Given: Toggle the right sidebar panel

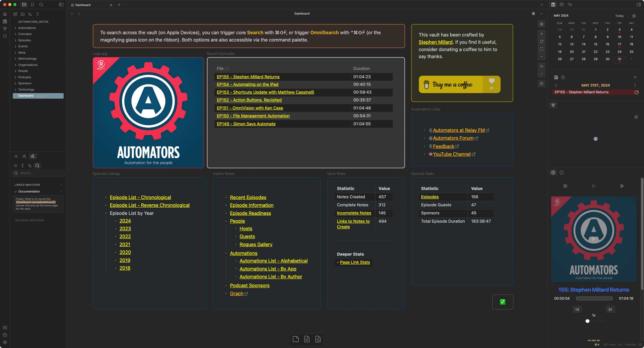Looking at the screenshot, I should [x=638, y=5].
